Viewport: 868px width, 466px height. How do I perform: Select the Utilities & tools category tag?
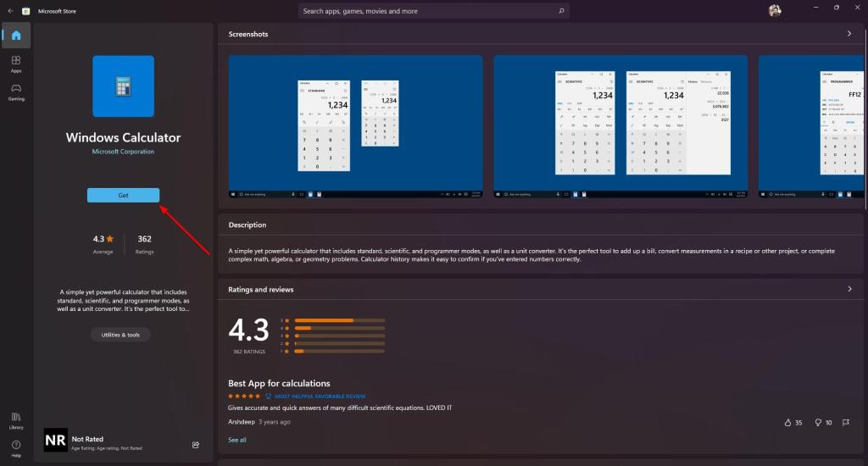[120, 335]
